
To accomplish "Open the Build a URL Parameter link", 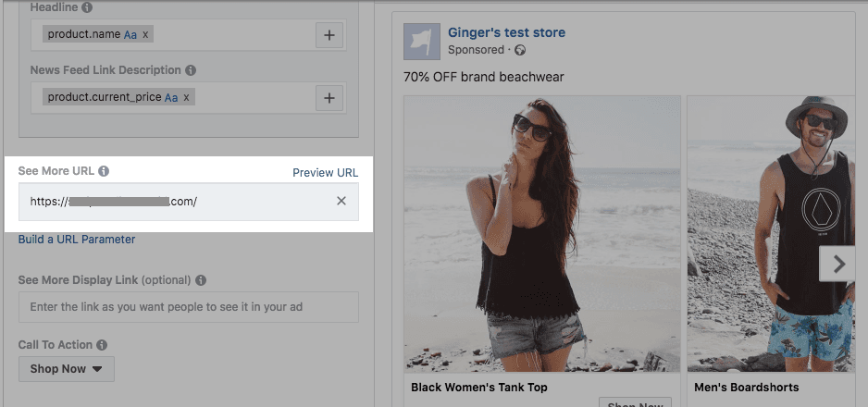I will tap(77, 240).
